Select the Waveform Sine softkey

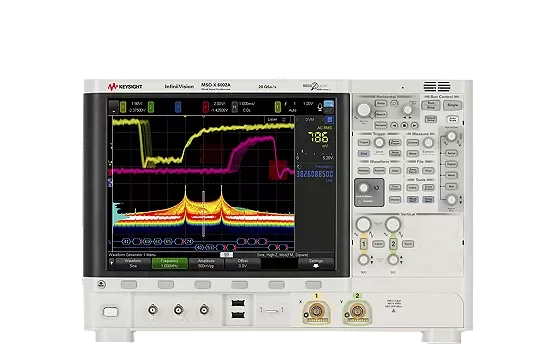point(133,263)
